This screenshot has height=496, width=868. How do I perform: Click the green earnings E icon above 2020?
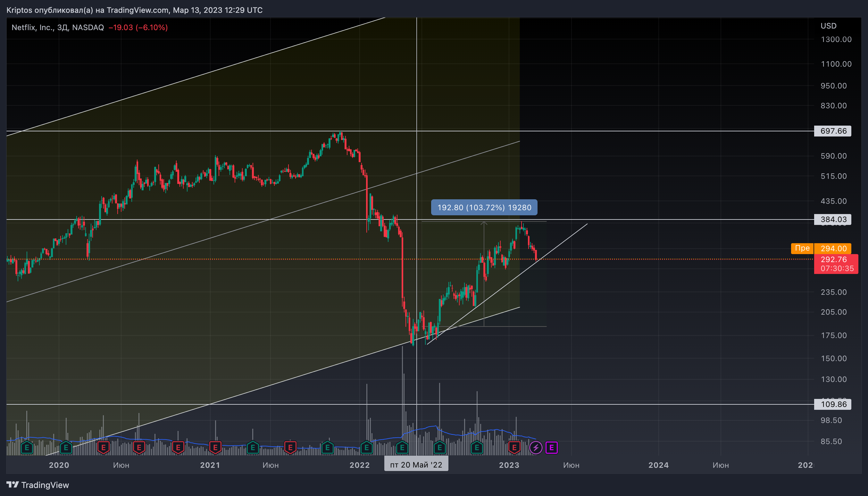click(x=66, y=448)
